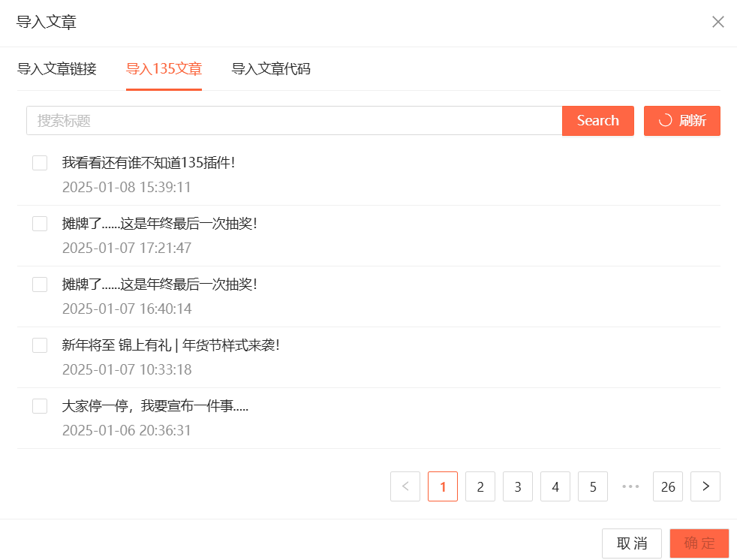Close the 导入文章 dialog with X icon

[717, 22]
